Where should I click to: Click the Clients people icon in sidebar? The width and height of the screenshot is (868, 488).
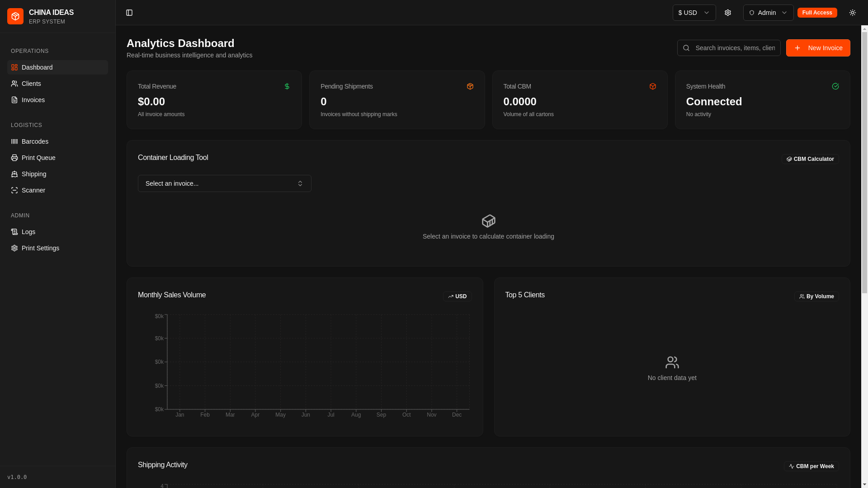tap(14, 84)
